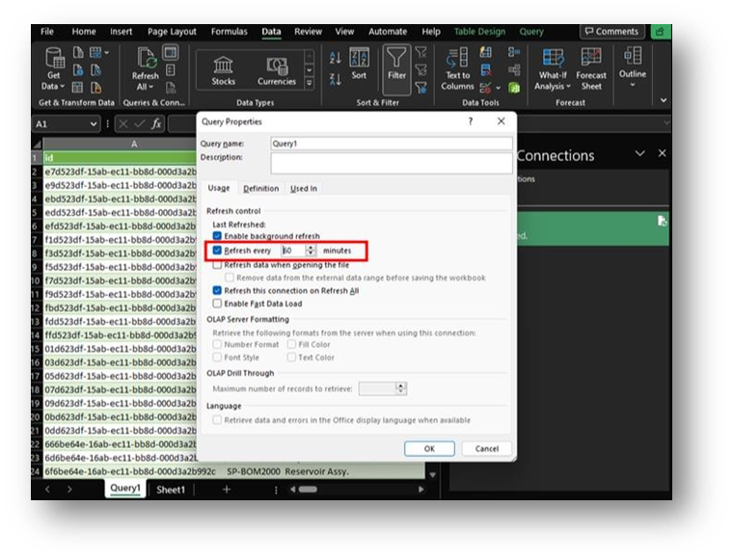Viewport: 733px width, 560px height.
Task: Open the Connections pane options chevron
Action: pos(640,153)
